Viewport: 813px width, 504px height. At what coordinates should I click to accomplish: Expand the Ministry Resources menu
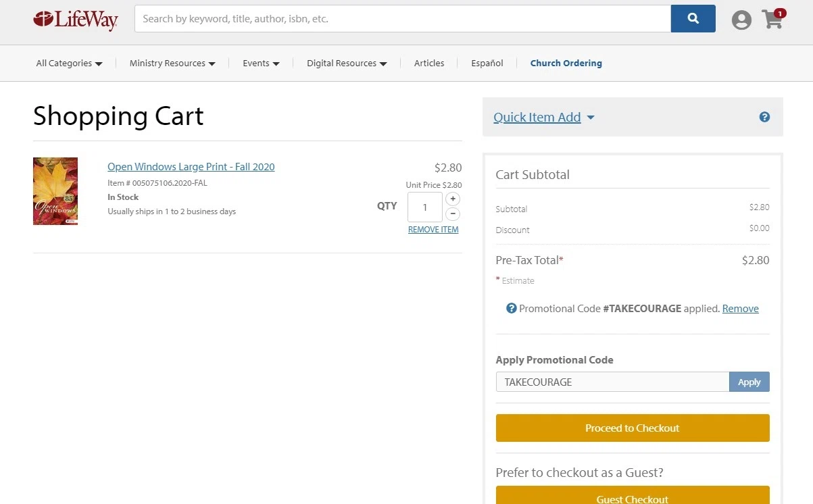point(172,63)
